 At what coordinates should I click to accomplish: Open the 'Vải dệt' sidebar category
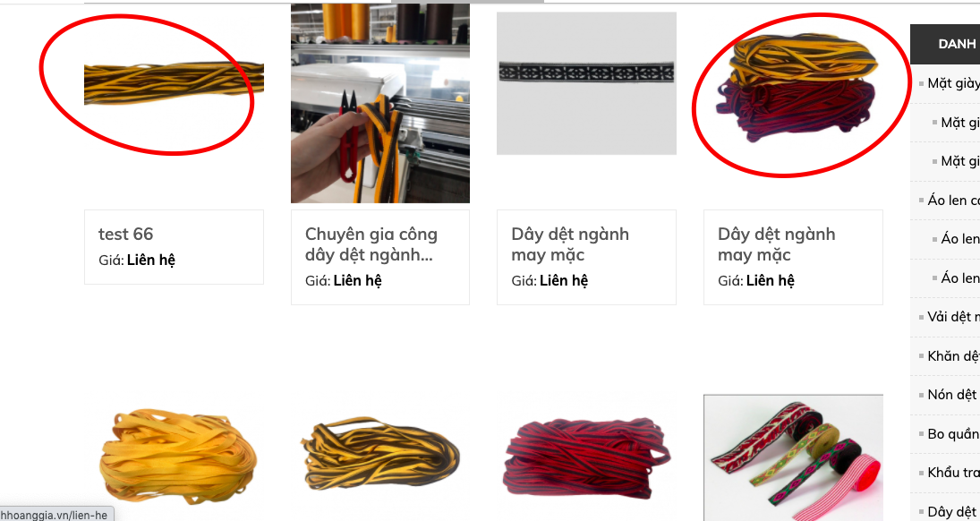click(953, 317)
